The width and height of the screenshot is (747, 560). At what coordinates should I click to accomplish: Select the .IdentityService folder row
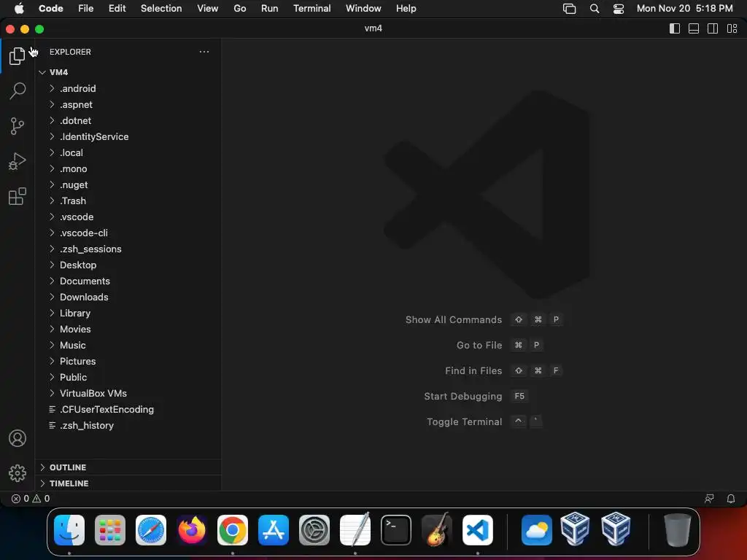coord(128,136)
